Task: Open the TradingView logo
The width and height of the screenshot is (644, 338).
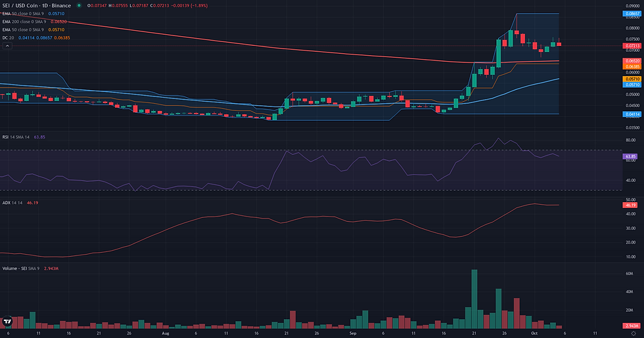Action: tap(7, 322)
